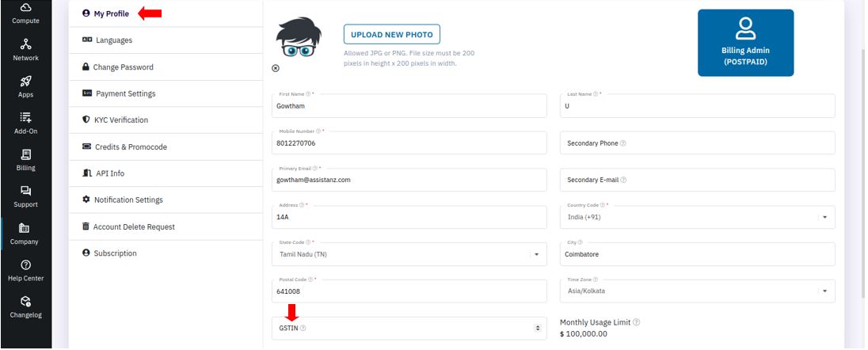
Task: Open Apps rocket icon
Action: click(x=25, y=82)
